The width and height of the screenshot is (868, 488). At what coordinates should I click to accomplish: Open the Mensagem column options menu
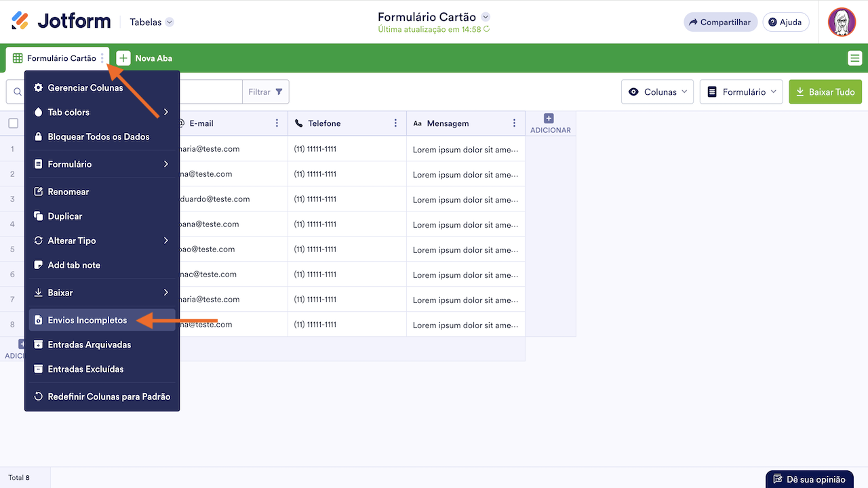point(515,123)
